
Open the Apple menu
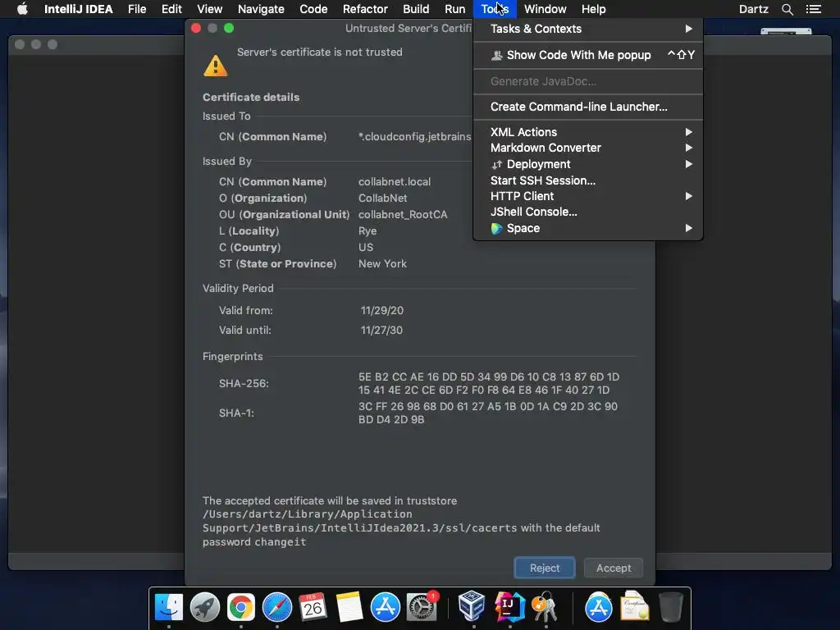coord(22,9)
